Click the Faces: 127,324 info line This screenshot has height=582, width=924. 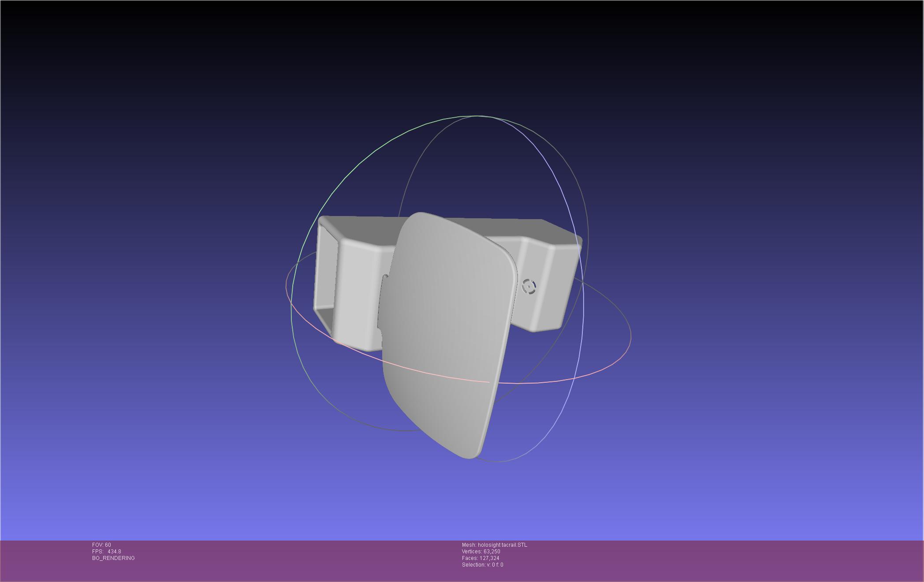[481, 558]
